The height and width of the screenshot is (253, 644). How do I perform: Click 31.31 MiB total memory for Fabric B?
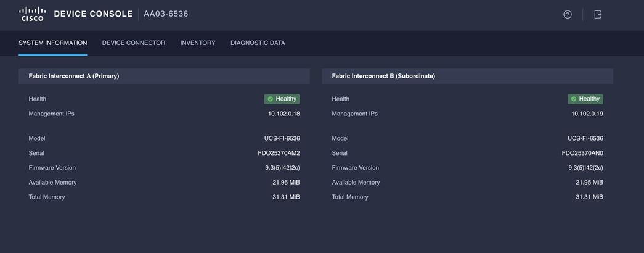[x=589, y=197]
